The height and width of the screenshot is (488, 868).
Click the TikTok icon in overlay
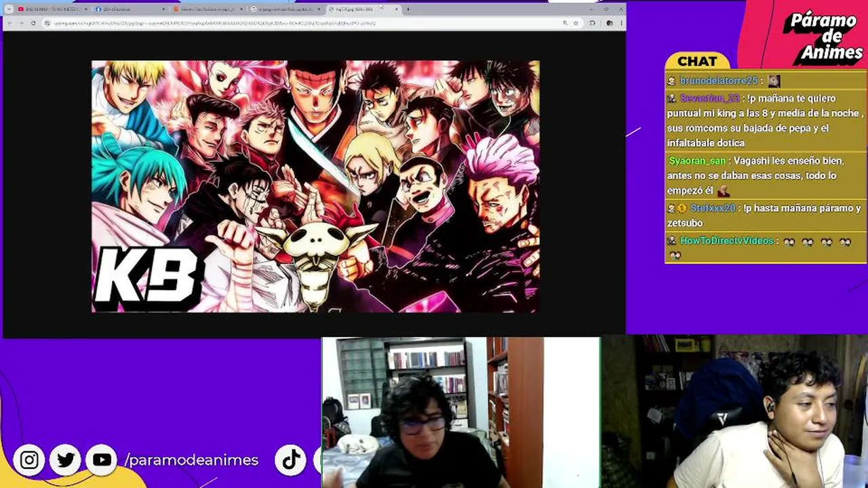(291, 460)
